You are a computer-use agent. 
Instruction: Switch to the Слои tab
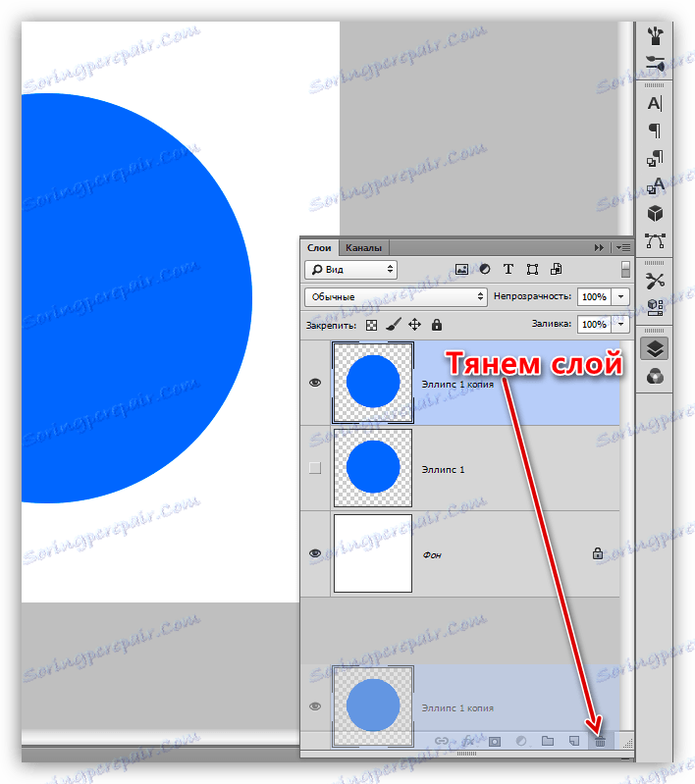[x=319, y=247]
